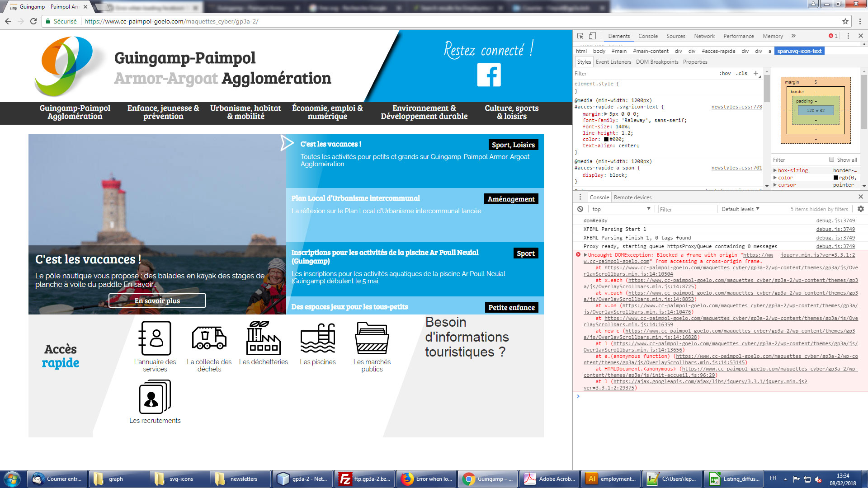The height and width of the screenshot is (488, 868).
Task: Bookmark this page with the star icon
Action: tap(845, 21)
